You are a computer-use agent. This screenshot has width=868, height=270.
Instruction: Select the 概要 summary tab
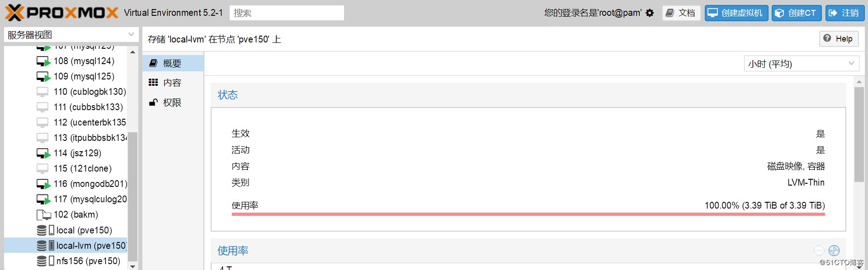[x=173, y=63]
